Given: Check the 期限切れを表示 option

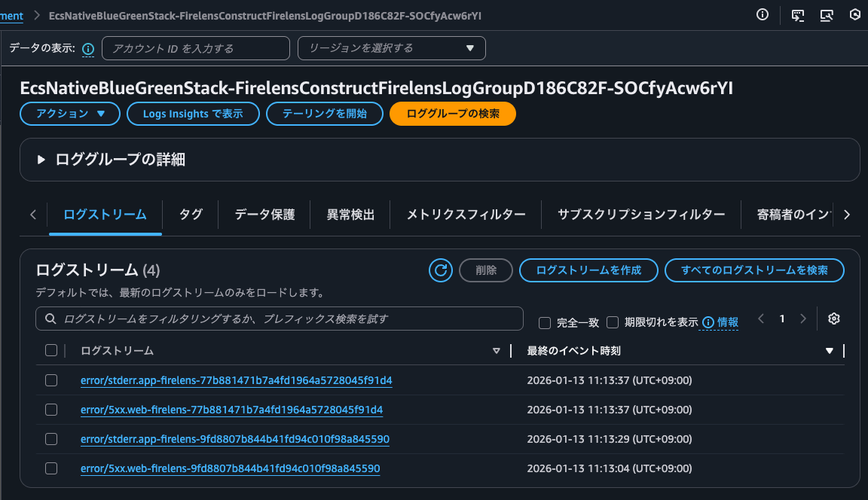Looking at the screenshot, I should 613,322.
